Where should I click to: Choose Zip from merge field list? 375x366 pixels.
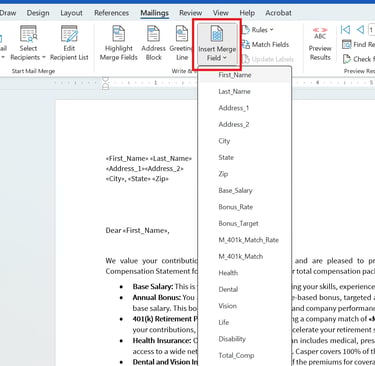tap(245, 174)
